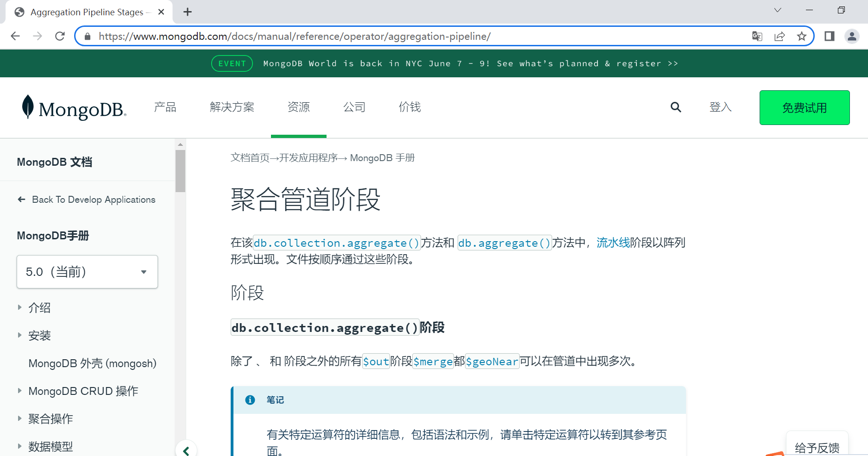Click the sidebar scroll up arrow

[181, 144]
